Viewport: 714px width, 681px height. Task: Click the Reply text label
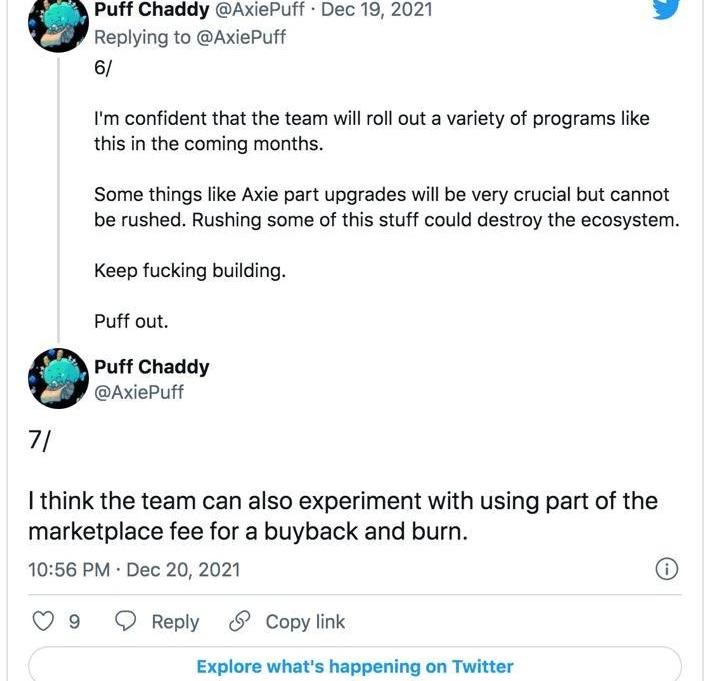(x=175, y=622)
